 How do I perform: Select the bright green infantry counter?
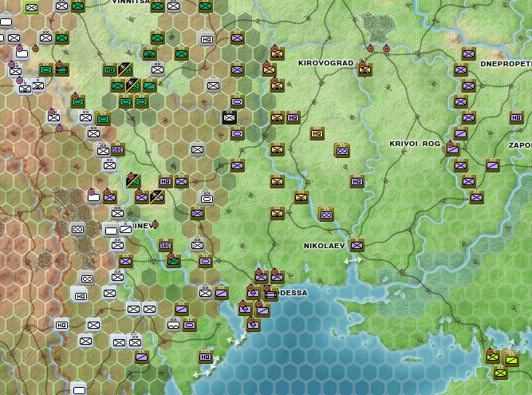pyautogui.click(x=32, y=7)
